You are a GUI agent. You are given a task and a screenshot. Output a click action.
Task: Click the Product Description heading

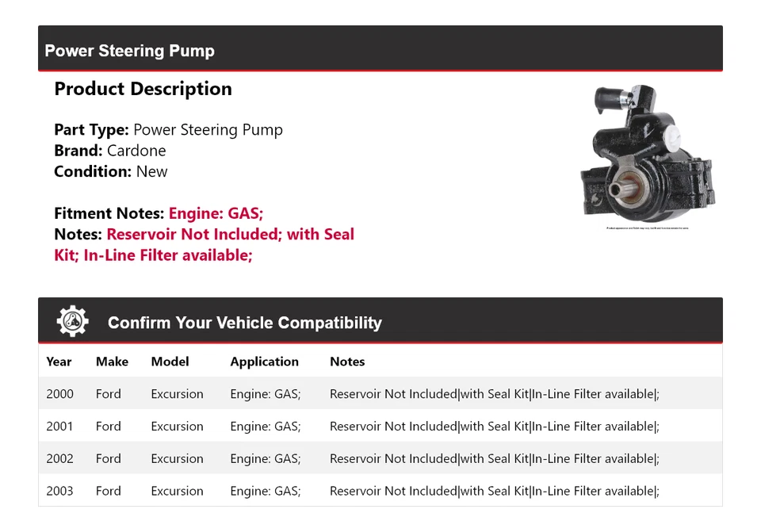pyautogui.click(x=143, y=89)
